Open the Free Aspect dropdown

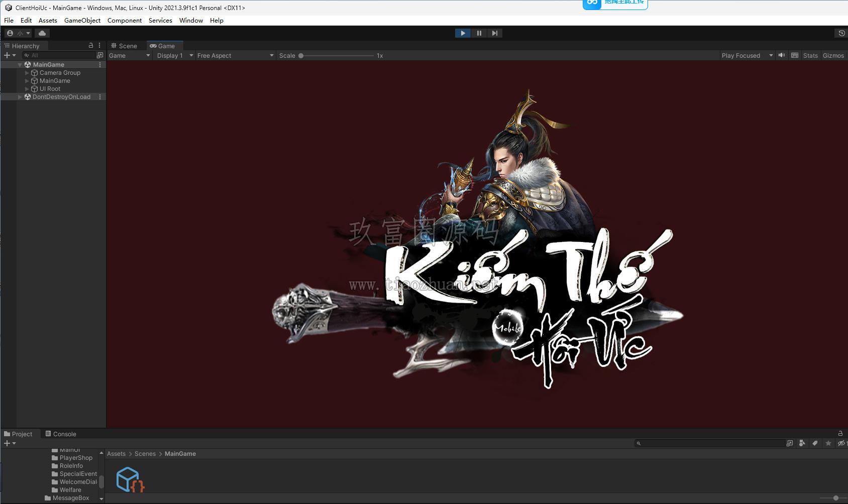click(x=235, y=56)
